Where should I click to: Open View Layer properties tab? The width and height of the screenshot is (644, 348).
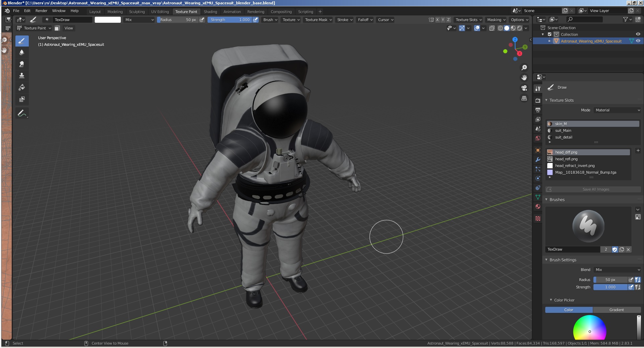coord(538,119)
